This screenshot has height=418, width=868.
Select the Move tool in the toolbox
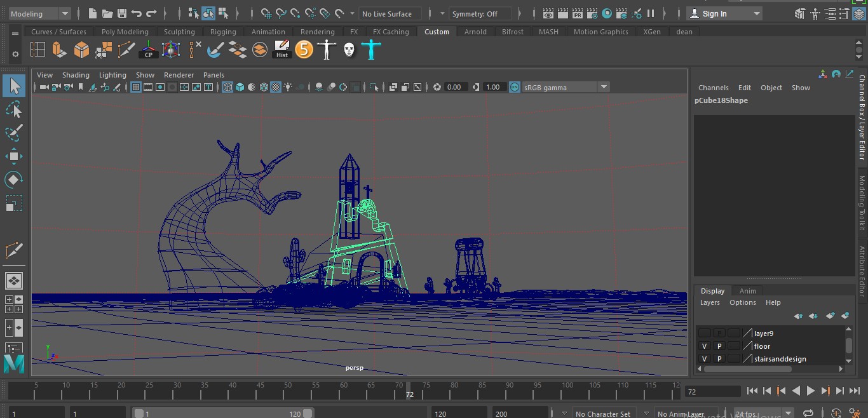tap(13, 156)
